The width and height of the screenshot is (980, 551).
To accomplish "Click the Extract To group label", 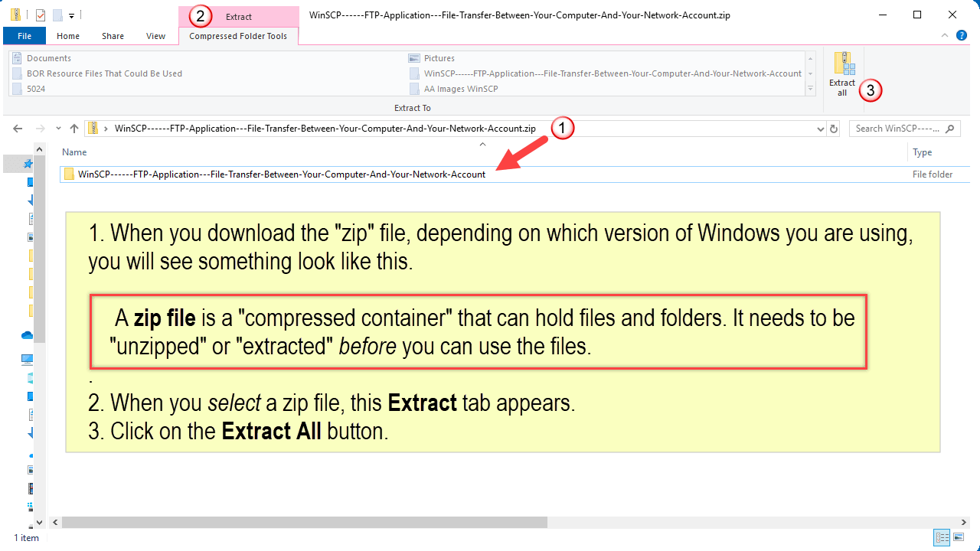I will (413, 108).
